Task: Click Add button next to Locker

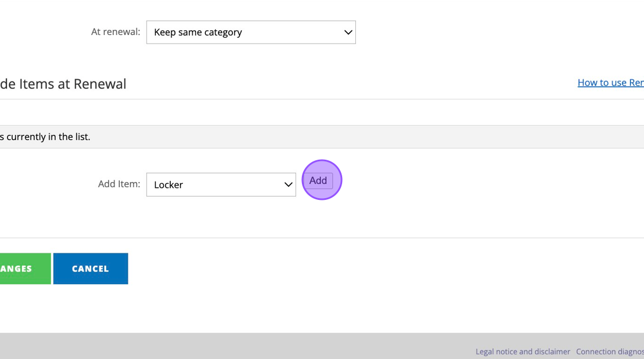Action: [318, 180]
